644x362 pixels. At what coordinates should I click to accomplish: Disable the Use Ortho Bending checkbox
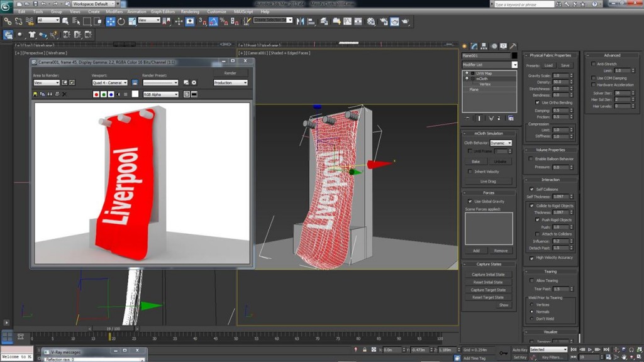coord(538,102)
